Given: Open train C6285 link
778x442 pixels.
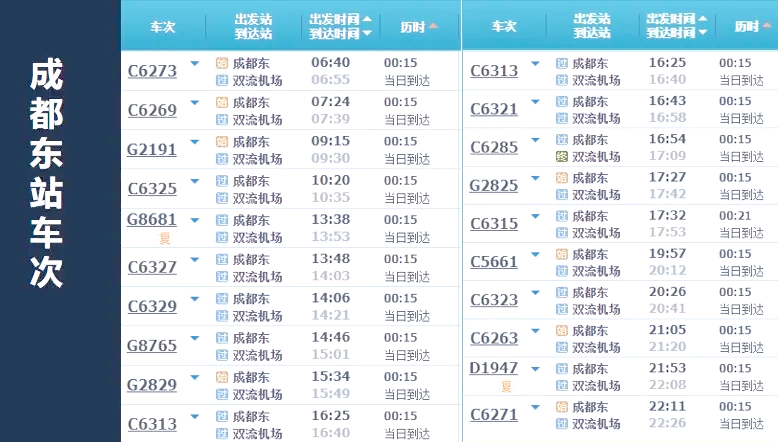Looking at the screenshot, I should pos(494,147).
